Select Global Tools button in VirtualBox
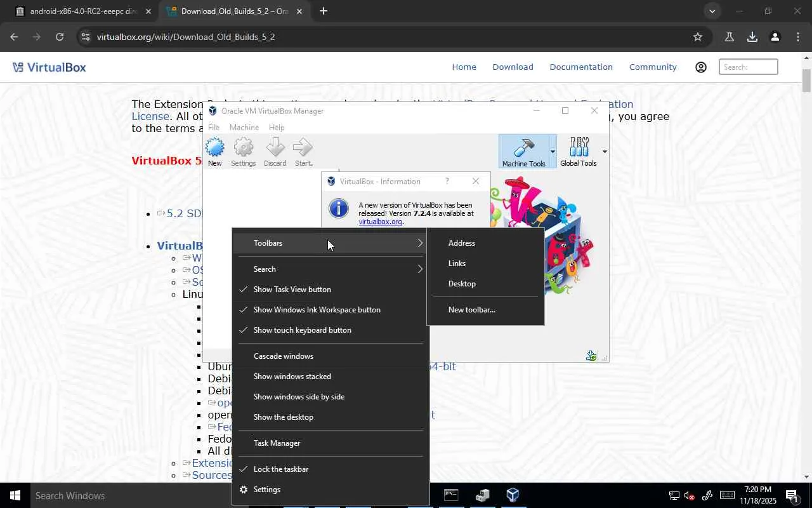This screenshot has width=812, height=508. pyautogui.click(x=579, y=152)
